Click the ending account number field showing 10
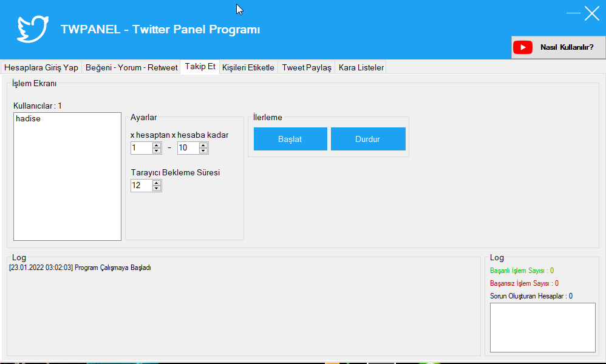Viewport: 606px width, 364px height. 188,148
